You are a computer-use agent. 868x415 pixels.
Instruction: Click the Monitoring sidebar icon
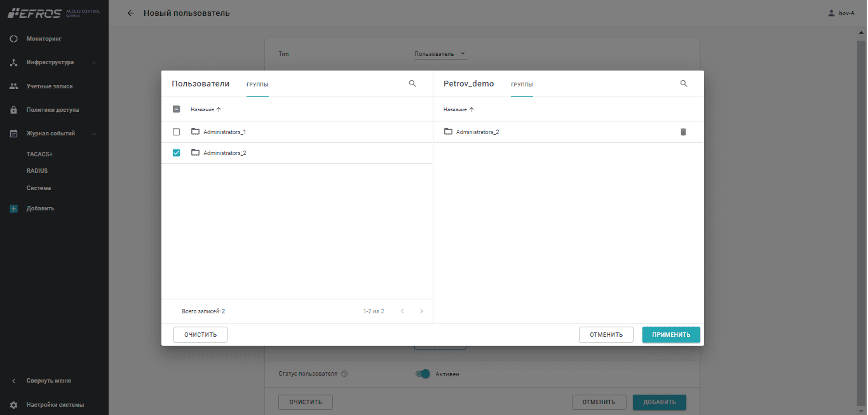[x=13, y=39]
